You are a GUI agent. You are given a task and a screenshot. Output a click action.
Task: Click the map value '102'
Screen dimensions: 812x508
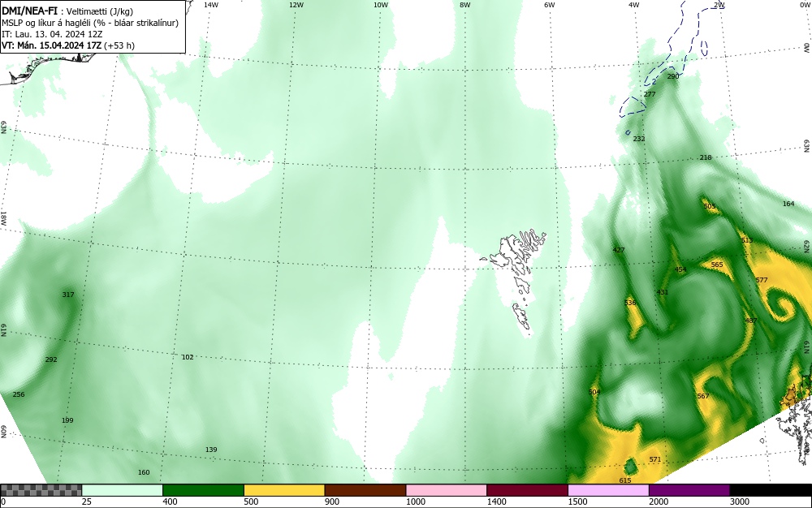[x=188, y=357]
